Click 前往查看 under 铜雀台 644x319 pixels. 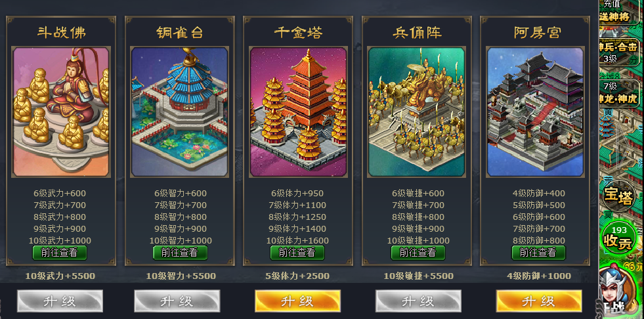coord(180,253)
